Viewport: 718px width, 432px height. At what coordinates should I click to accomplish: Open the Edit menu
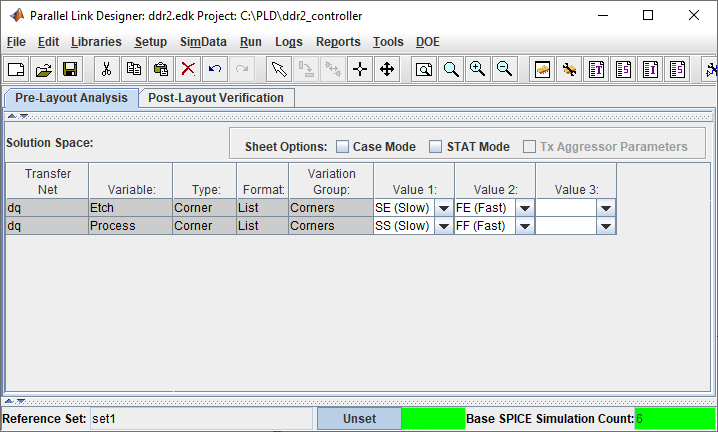coord(48,42)
